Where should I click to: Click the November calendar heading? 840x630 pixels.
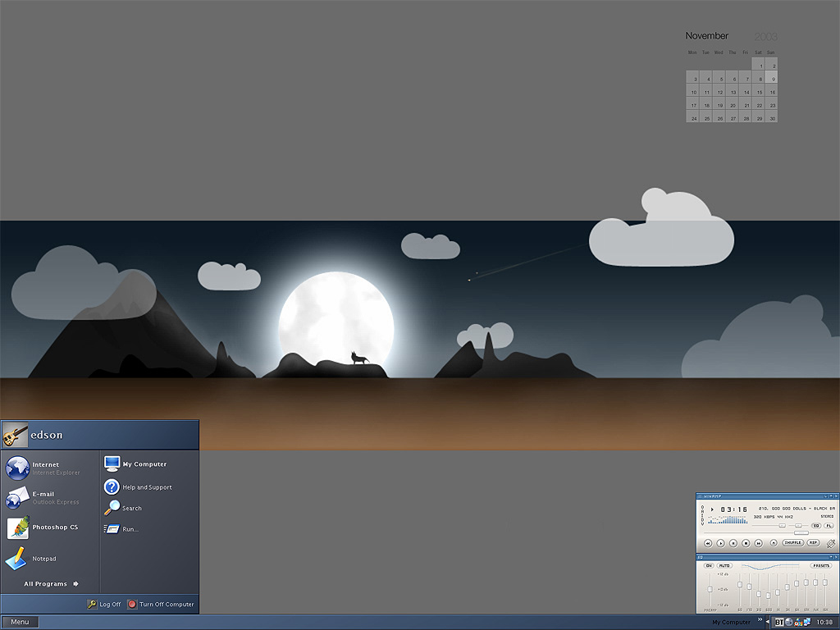[706, 36]
